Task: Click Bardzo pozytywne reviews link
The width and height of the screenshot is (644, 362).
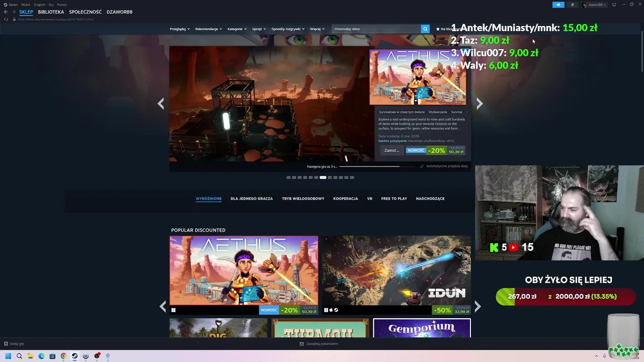Action: [392, 141]
